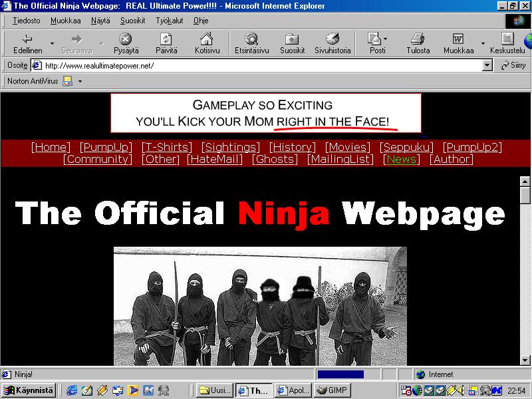Expand the address bar URL dropdown
Image resolution: width=532 pixels, height=399 pixels.
pos(487,65)
